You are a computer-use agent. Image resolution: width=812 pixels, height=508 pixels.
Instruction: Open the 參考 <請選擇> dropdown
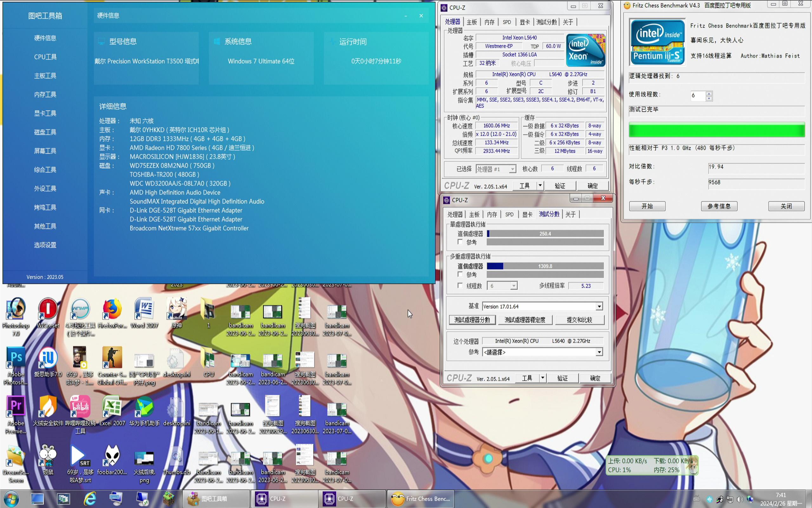coord(542,352)
